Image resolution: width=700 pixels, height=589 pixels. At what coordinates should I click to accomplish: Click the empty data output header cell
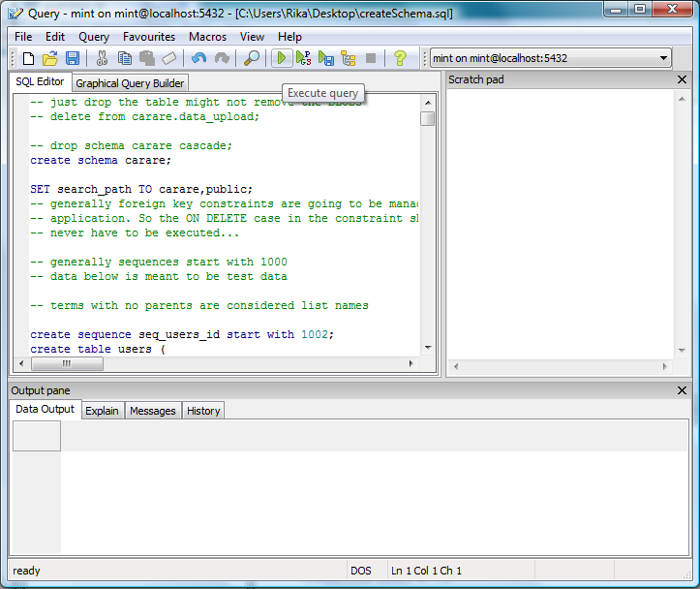coord(37,436)
